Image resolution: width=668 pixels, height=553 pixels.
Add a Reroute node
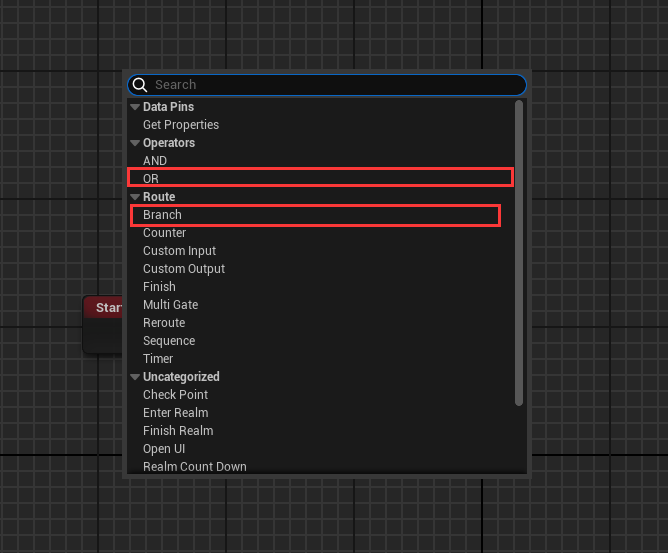(x=164, y=323)
